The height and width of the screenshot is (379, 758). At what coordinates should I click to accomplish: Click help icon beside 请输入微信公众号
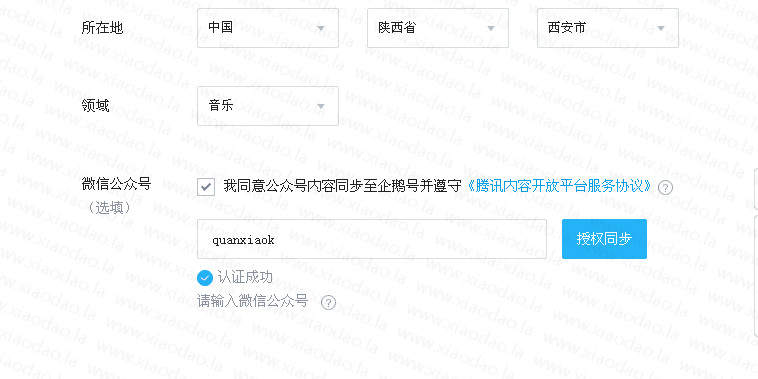(328, 303)
